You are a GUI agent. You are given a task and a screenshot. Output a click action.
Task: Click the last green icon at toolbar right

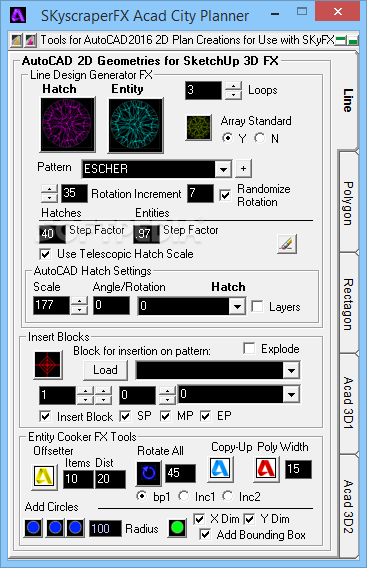[353, 41]
